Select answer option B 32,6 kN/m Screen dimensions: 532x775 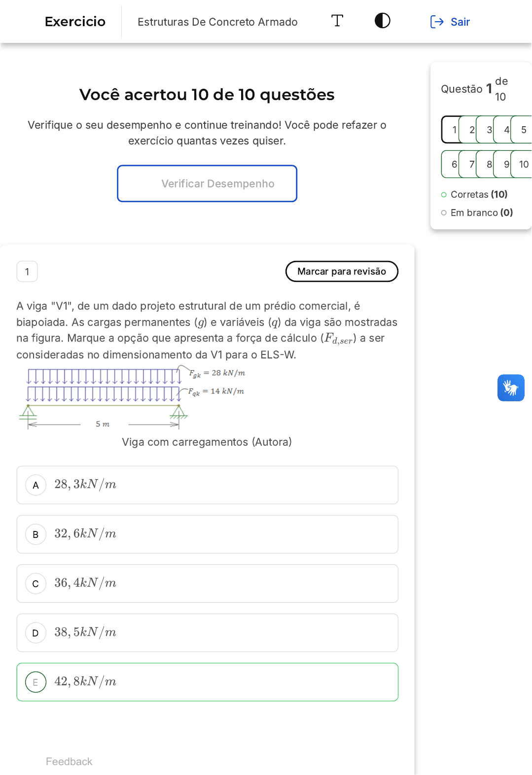point(207,534)
